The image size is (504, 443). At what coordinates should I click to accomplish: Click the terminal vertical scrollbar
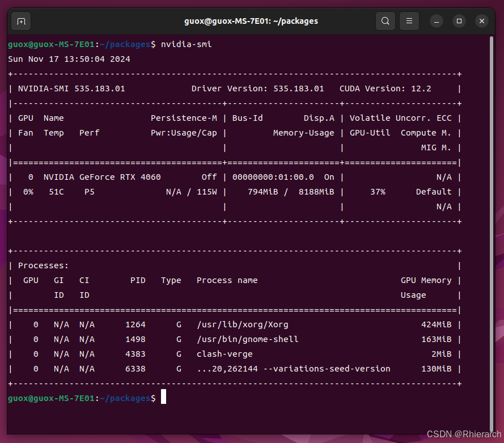[492, 234]
